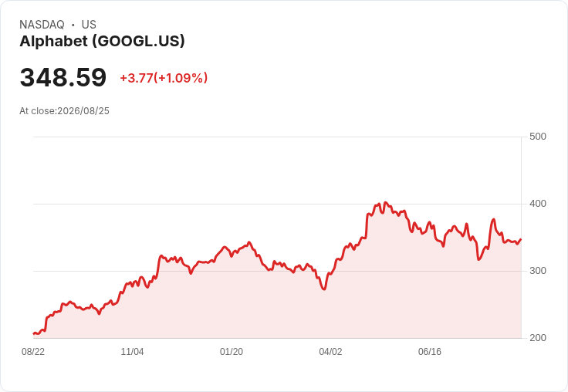Click the US market label
This screenshot has height=392, width=568.
click(x=89, y=25)
